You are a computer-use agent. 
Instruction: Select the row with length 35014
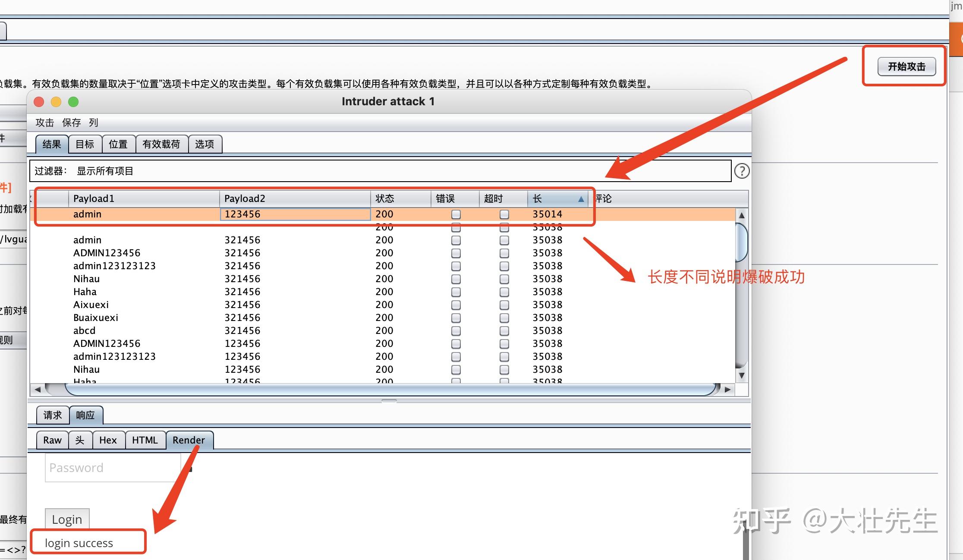(x=382, y=214)
